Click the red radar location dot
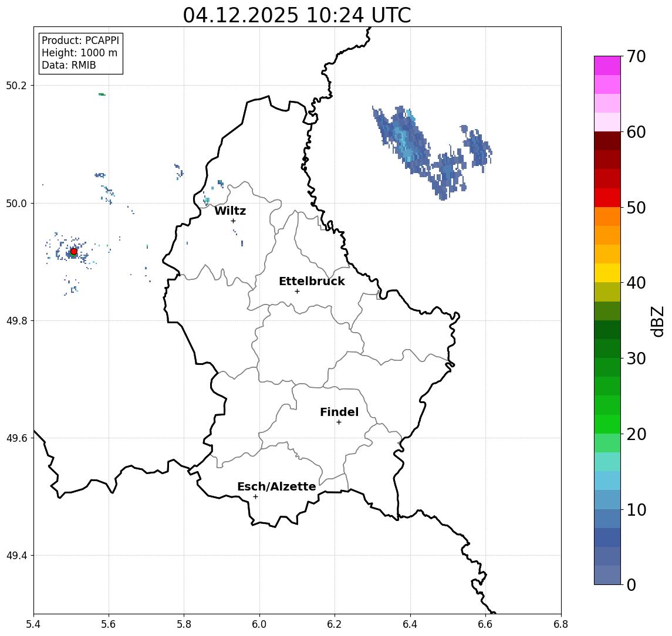 (74, 252)
